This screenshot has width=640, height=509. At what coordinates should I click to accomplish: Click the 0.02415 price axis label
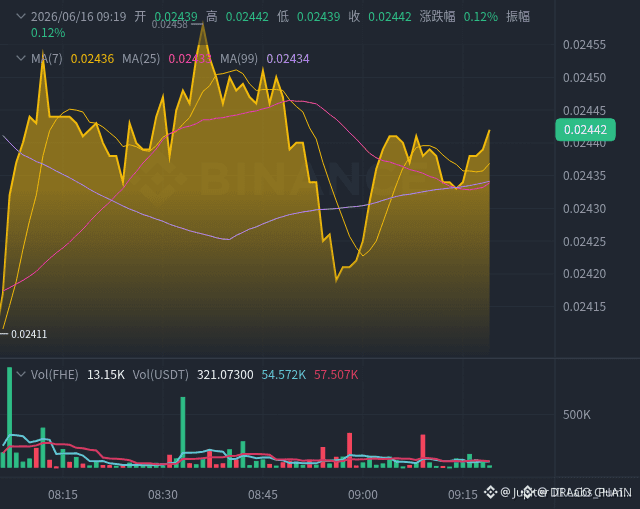[x=584, y=307]
